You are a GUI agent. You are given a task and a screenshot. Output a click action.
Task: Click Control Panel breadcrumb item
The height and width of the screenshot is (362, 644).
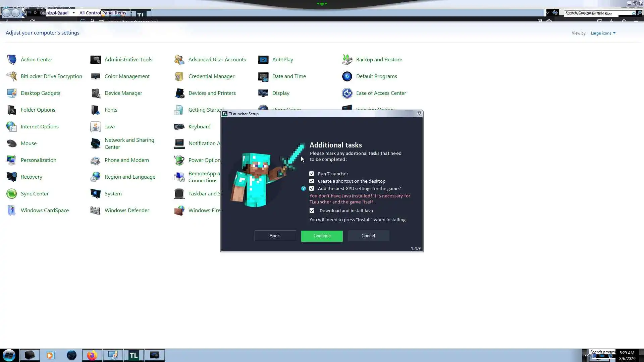tap(55, 13)
